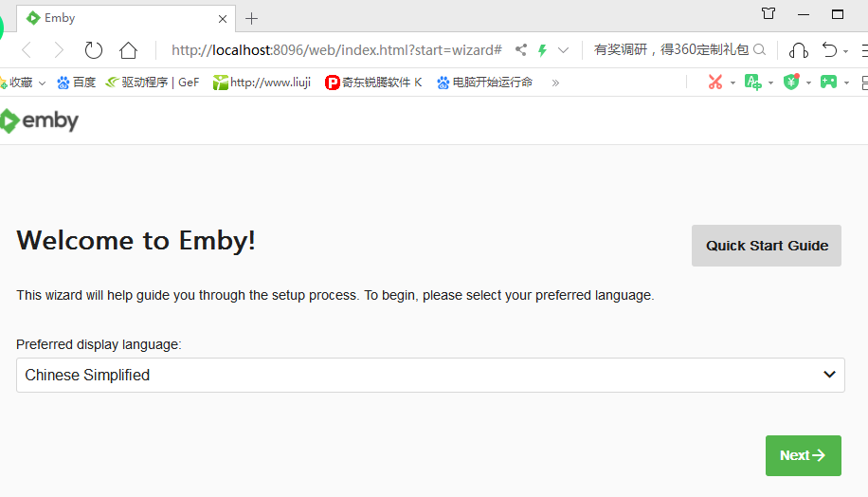Viewport: 868px width, 497px height.
Task: Minimize the browser window
Action: pyautogui.click(x=804, y=14)
